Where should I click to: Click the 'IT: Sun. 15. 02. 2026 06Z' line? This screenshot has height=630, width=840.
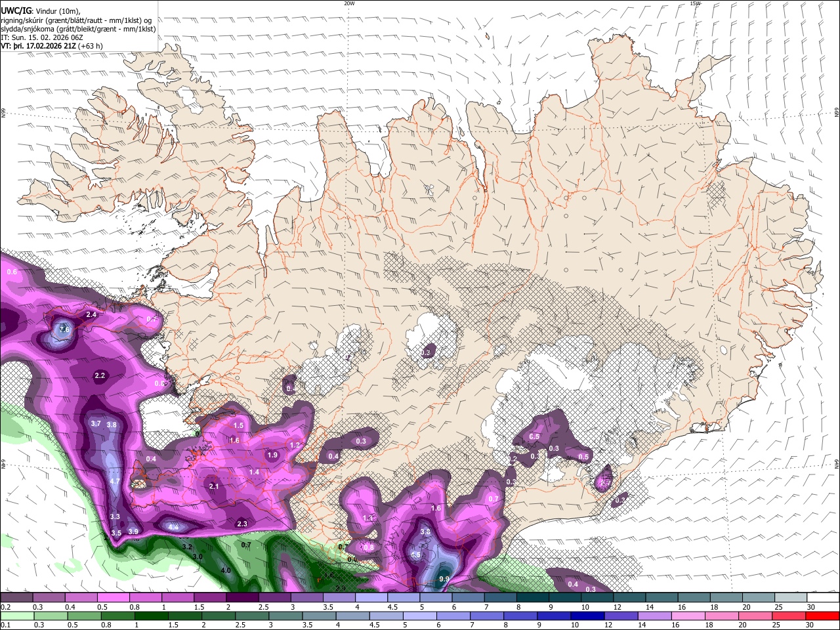click(x=42, y=37)
